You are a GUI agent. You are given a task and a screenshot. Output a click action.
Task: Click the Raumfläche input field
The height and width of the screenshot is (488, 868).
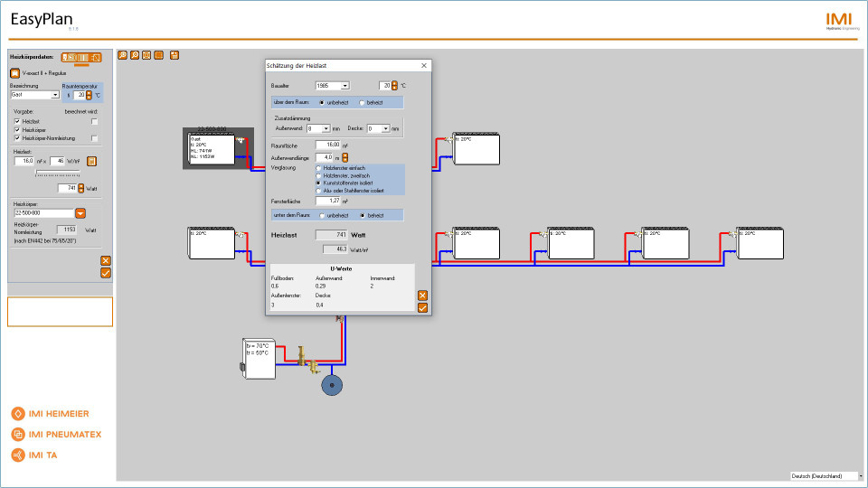pos(326,145)
